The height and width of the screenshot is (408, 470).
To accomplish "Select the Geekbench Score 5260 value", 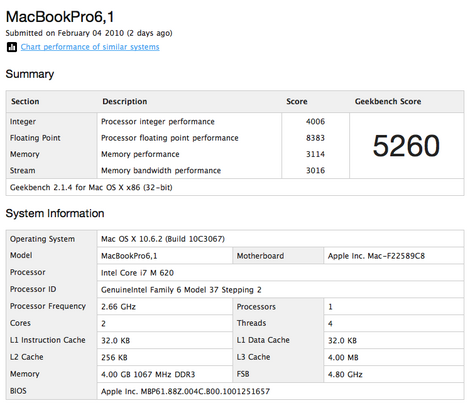I will (x=406, y=146).
